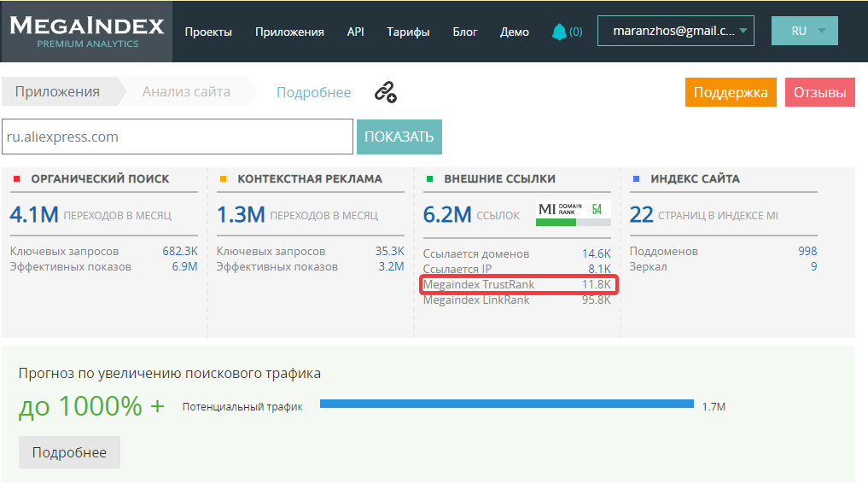Click the 1.3M contextual ads visits value
Screen dimensions: 868x483
tap(241, 215)
